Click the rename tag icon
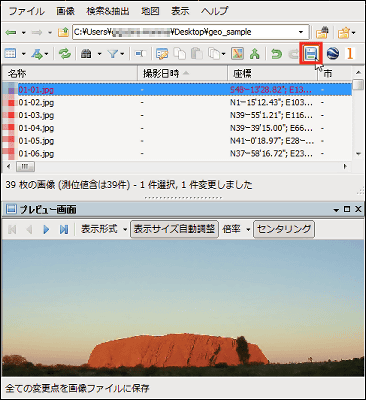 pos(140,53)
